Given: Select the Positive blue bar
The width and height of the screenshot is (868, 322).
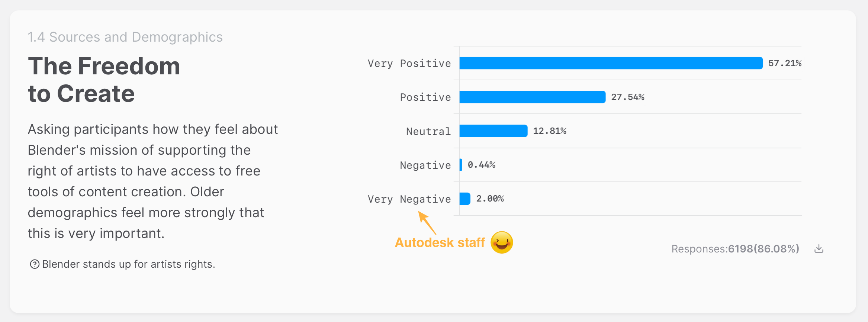Looking at the screenshot, I should pyautogui.click(x=533, y=97).
